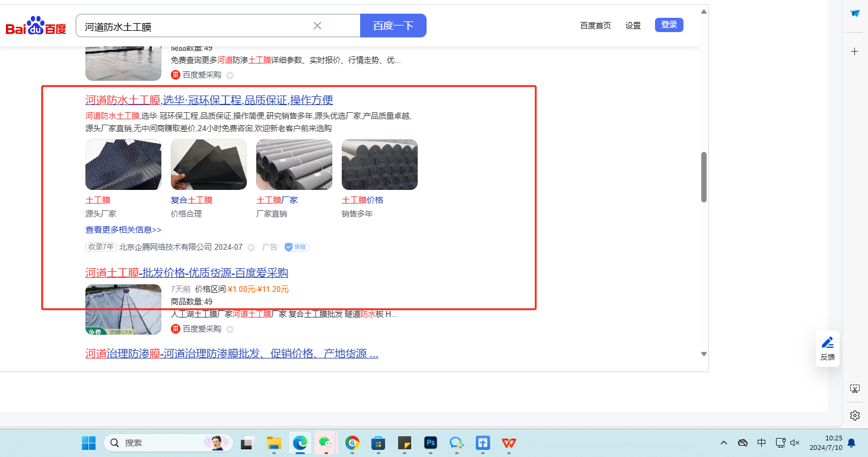Open Sticky Notes from the taskbar

point(405,443)
